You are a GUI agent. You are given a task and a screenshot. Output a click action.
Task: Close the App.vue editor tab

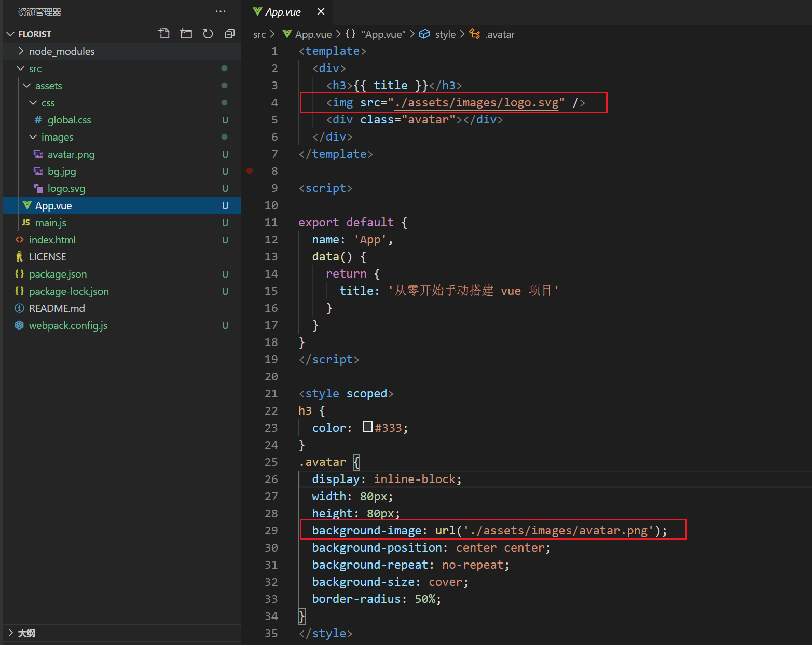point(321,11)
